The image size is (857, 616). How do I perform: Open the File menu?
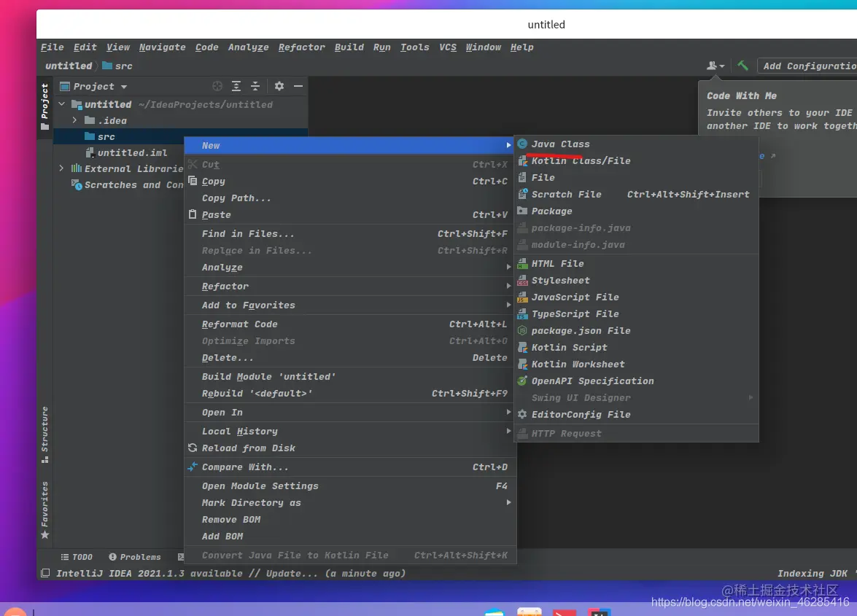pos(52,47)
